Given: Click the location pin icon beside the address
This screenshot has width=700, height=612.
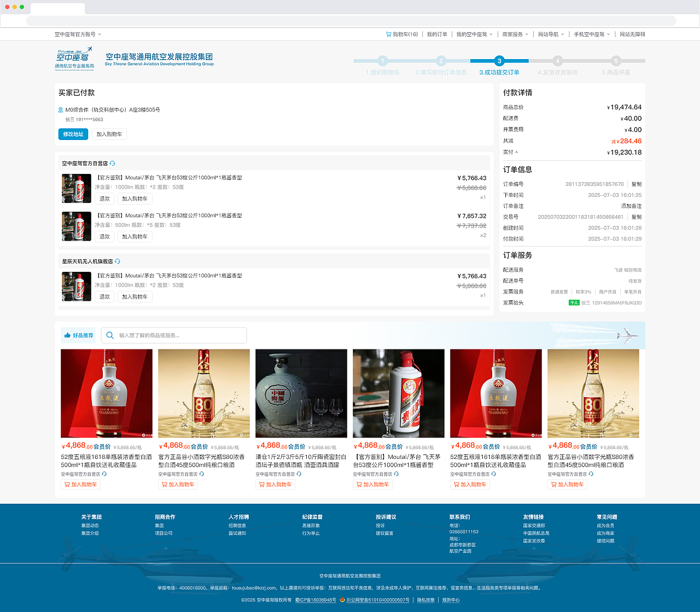Looking at the screenshot, I should [x=61, y=110].
